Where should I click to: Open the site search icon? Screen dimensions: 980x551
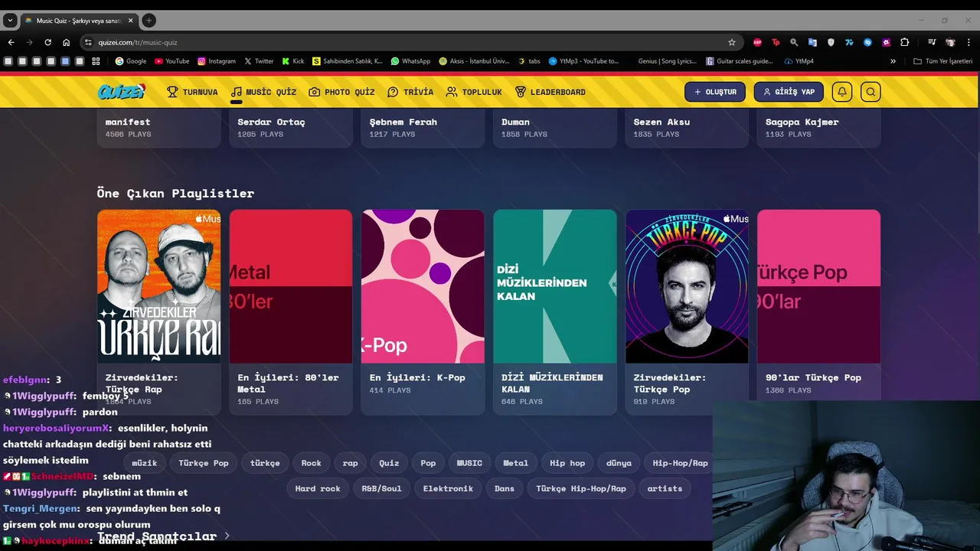tap(871, 92)
